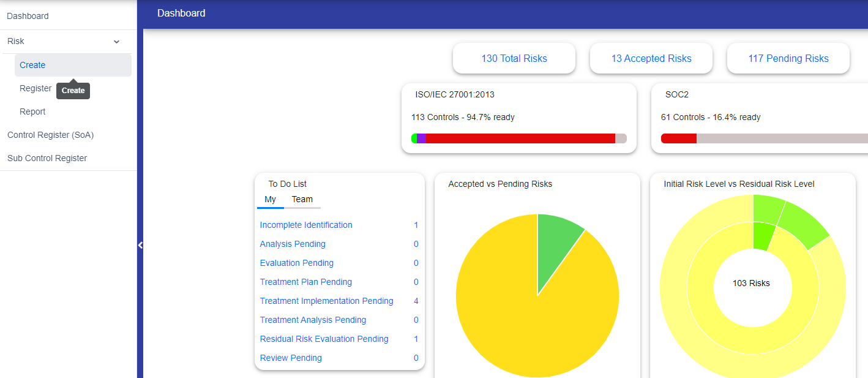
Task: Open Sub Control Register
Action: [47, 158]
